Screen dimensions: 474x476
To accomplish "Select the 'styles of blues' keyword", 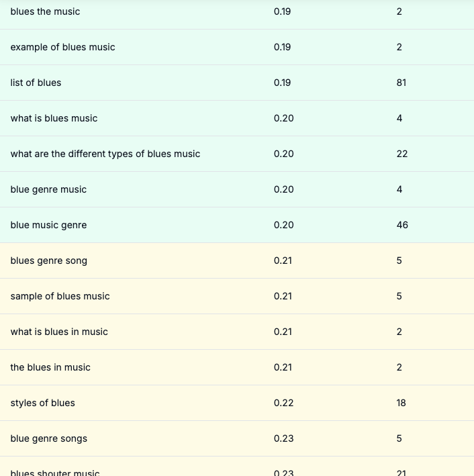I will [42, 403].
